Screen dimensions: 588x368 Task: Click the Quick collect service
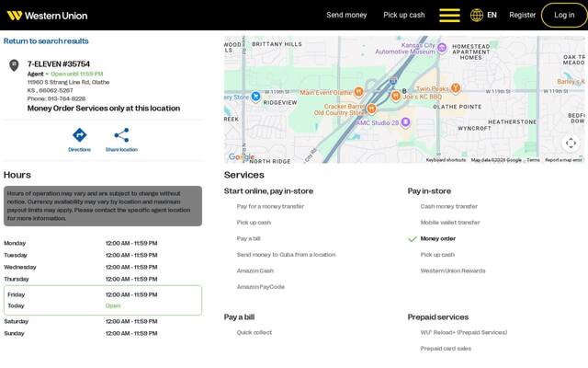point(254,333)
